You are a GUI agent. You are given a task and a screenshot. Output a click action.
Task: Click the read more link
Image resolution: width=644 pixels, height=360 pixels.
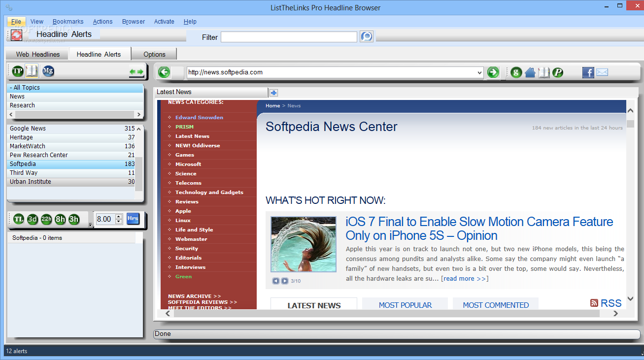tap(465, 279)
